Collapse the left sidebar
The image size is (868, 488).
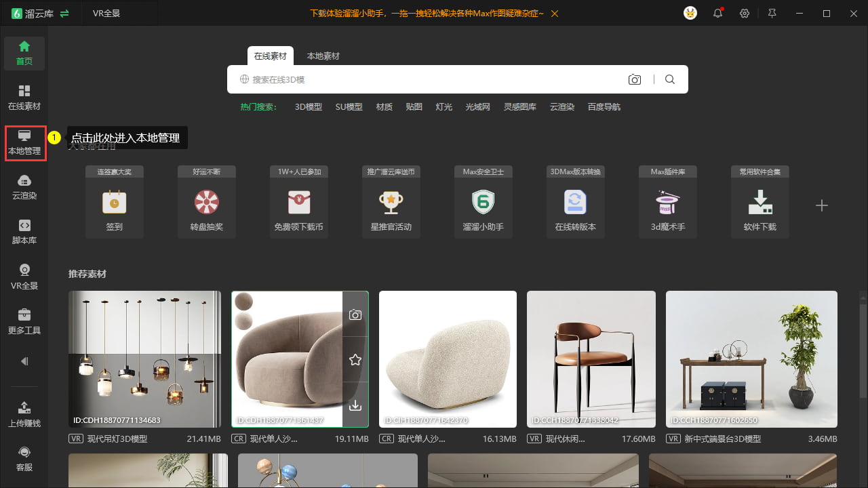[x=24, y=361]
